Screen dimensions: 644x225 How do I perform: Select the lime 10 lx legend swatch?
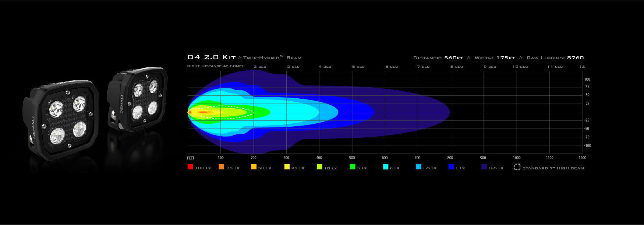click(x=319, y=167)
